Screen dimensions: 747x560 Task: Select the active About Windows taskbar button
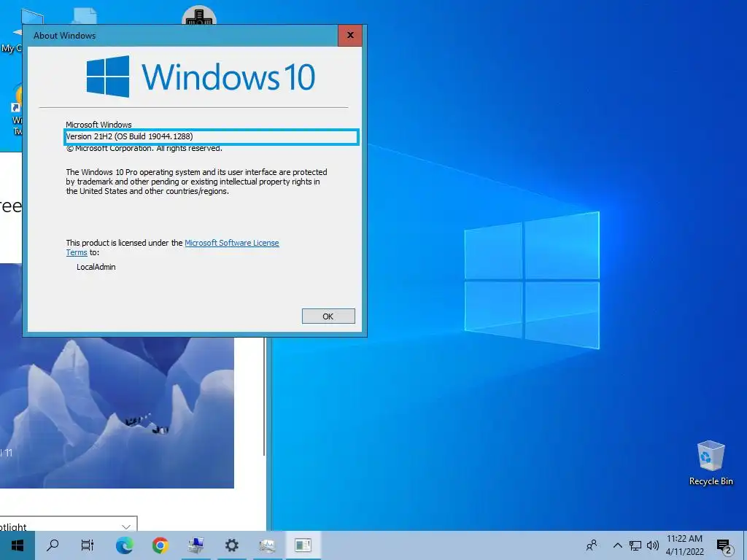point(303,545)
